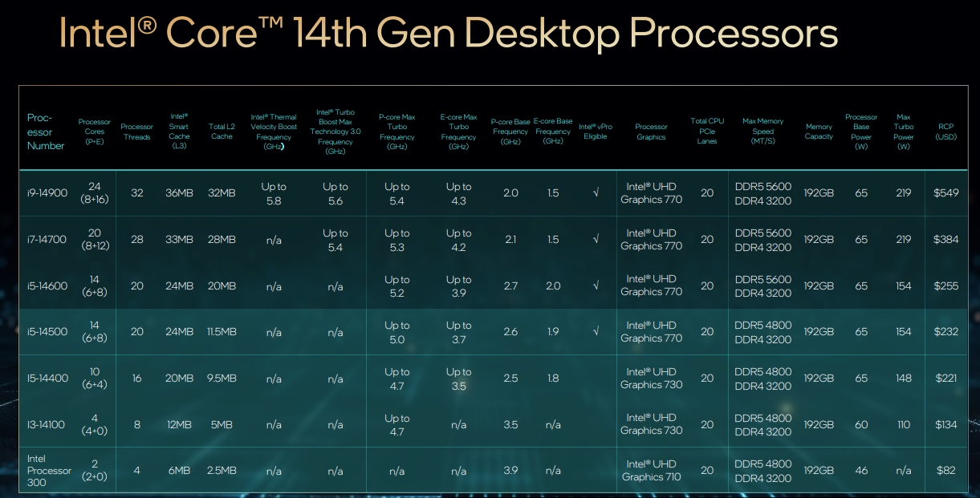Click "Up to 3.5" in the I5-14400 row
The image size is (980, 498).
pos(459,379)
